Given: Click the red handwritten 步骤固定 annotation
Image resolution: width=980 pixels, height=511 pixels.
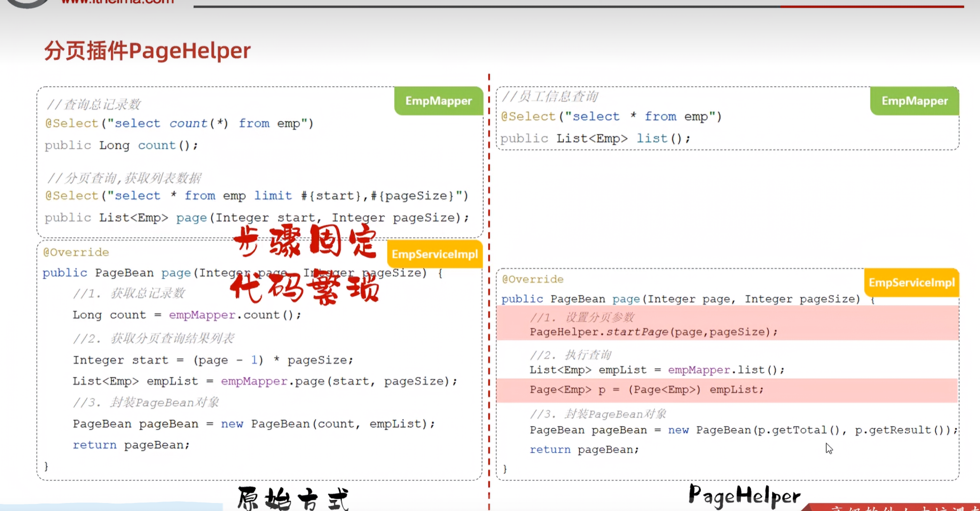Looking at the screenshot, I should pos(305,241).
